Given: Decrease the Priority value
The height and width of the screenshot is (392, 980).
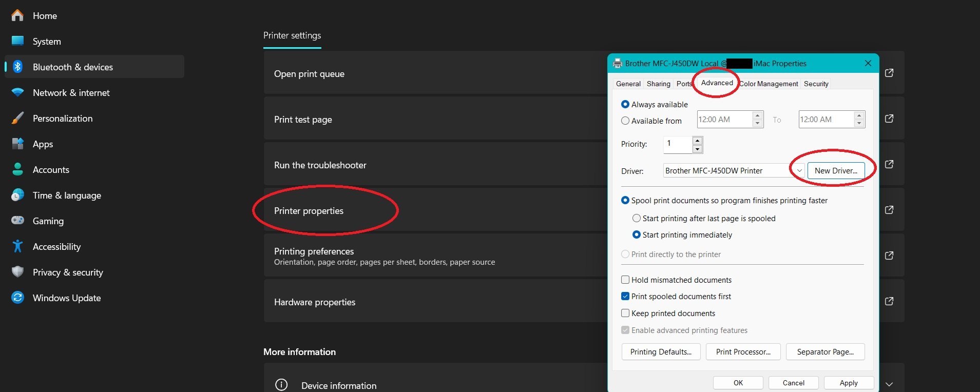Looking at the screenshot, I should pyautogui.click(x=697, y=149).
